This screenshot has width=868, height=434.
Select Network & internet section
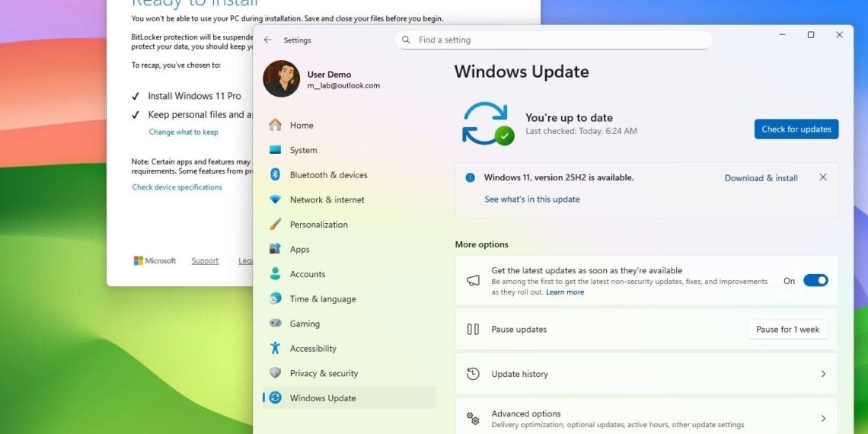pyautogui.click(x=349, y=199)
